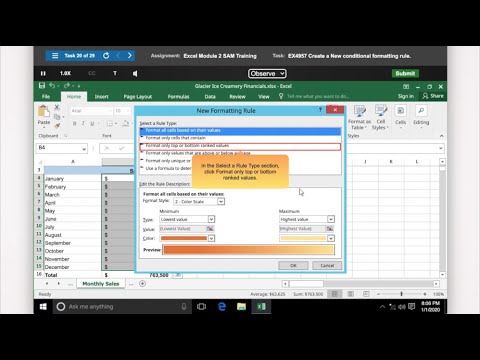Viewport: 480px width, 360px height.
Task: Open the Editing group magnifier button
Action: [421, 117]
